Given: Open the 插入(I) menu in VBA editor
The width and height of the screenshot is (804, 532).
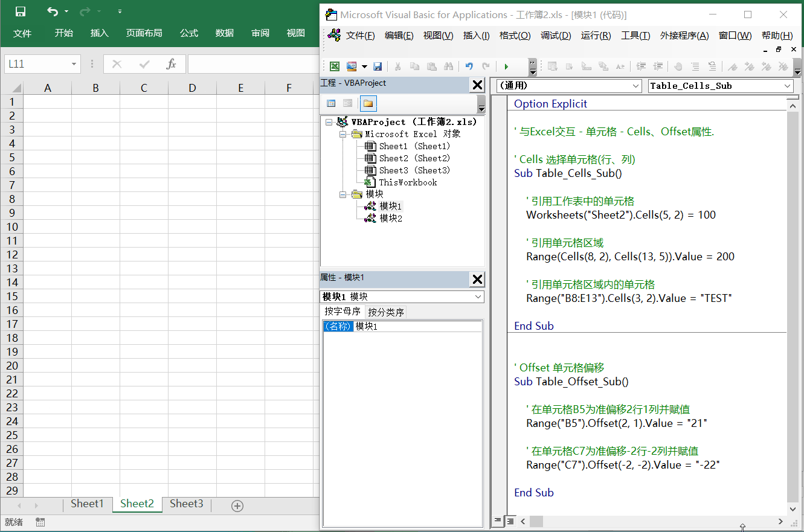Looking at the screenshot, I should click(476, 36).
